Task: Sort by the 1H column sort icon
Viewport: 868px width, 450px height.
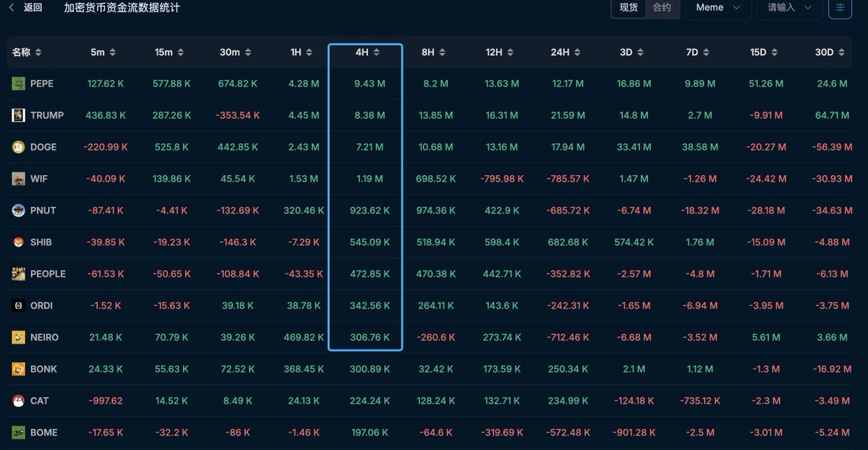Action: pyautogui.click(x=309, y=53)
